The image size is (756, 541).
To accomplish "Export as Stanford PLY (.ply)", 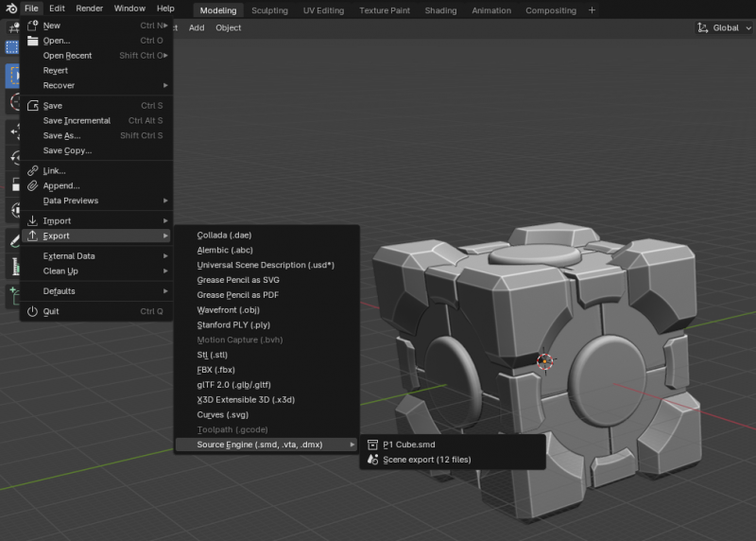I will [266, 325].
